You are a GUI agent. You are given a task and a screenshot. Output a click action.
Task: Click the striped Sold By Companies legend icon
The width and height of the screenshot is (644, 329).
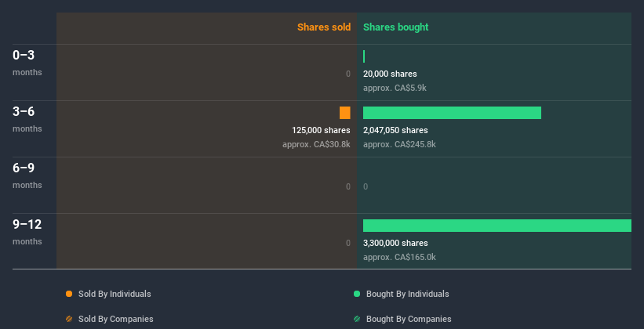tap(69, 319)
